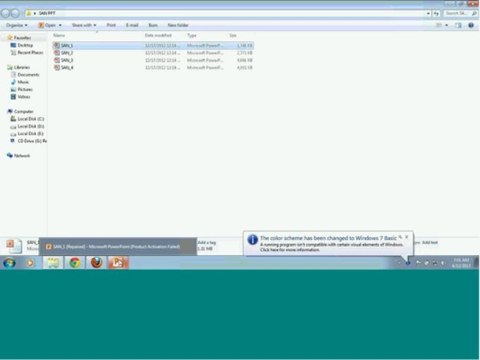Click Burn in the toolbar
This screenshot has width=480, height=360.
153,25
